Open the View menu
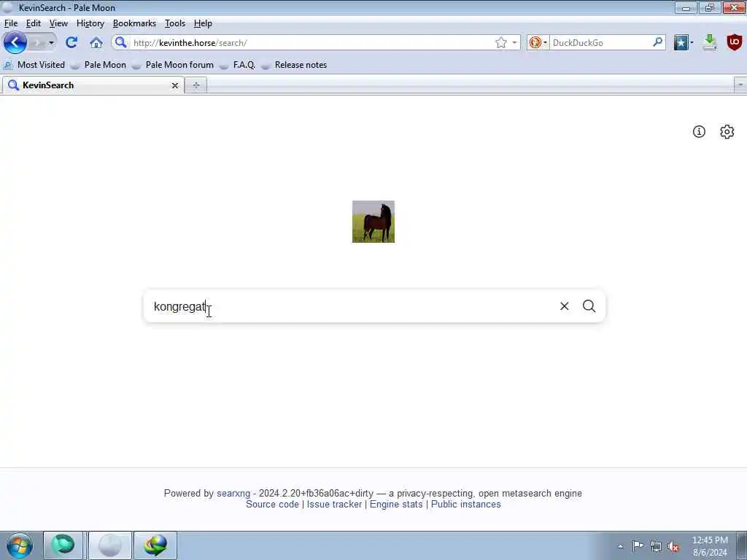 point(58,23)
